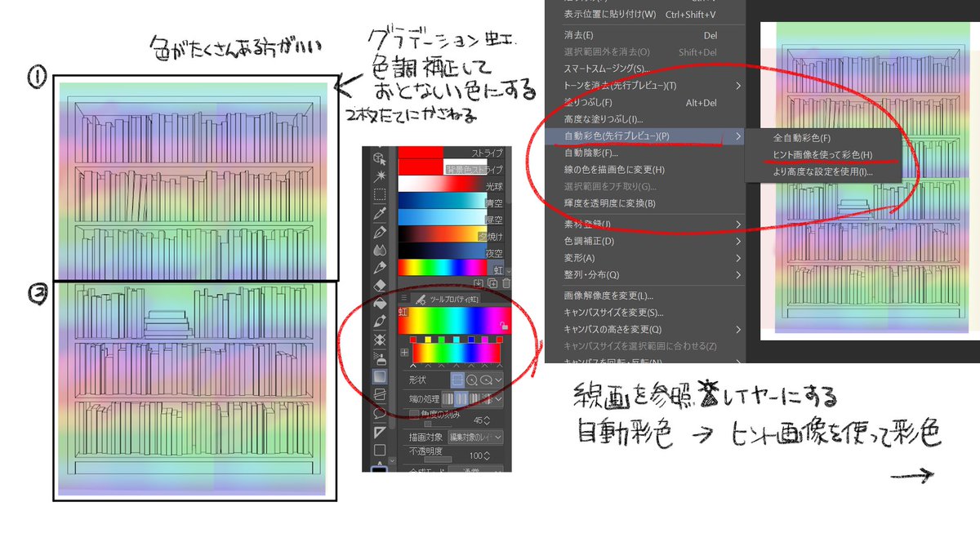
Task: Choose ヒント画像を使って彩色(H)
Action: tap(822, 155)
